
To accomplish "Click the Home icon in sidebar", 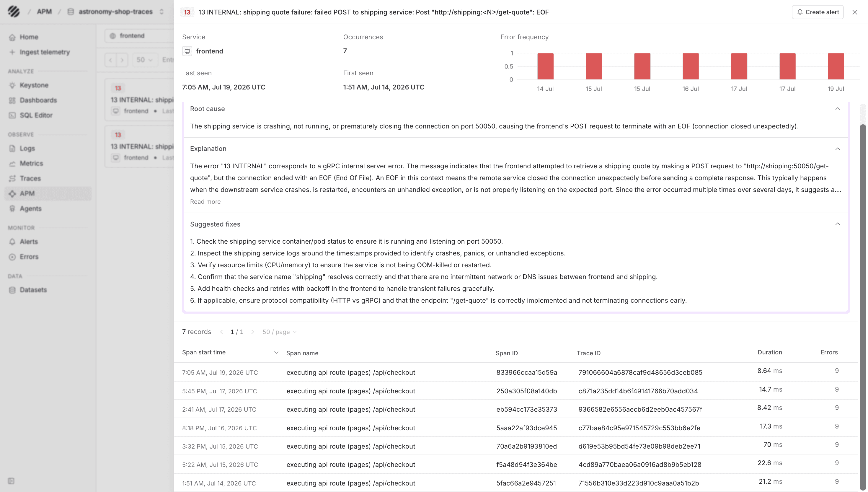I will [12, 37].
